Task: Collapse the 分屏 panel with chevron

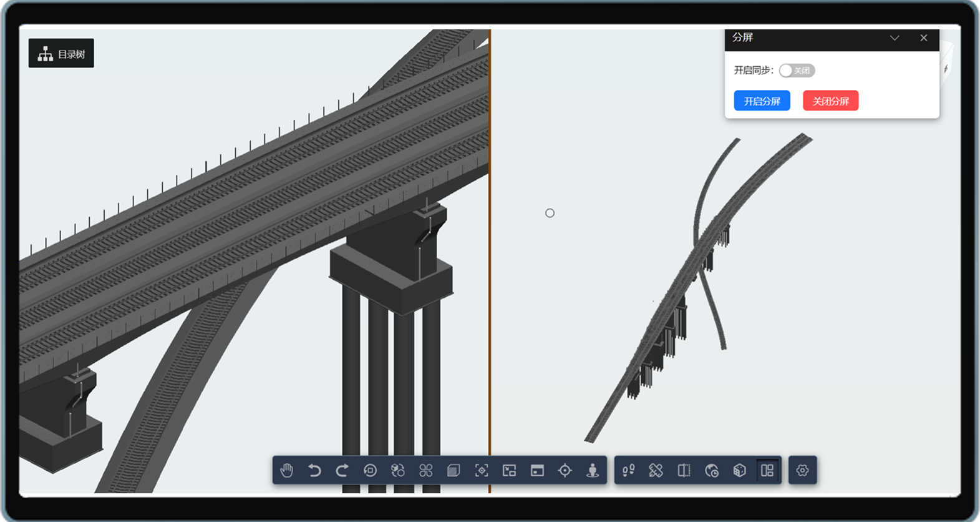Action: coord(895,38)
